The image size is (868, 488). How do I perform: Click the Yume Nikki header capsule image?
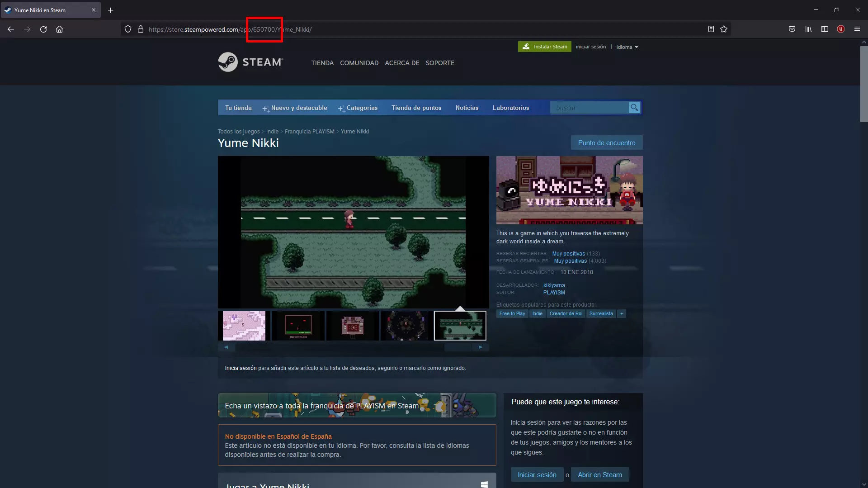[570, 190]
